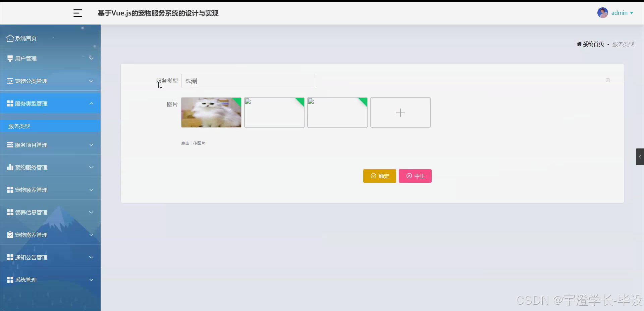Clear the 服务类型 input with the x icon
Viewport: 644px width, 311px height.
(608, 80)
